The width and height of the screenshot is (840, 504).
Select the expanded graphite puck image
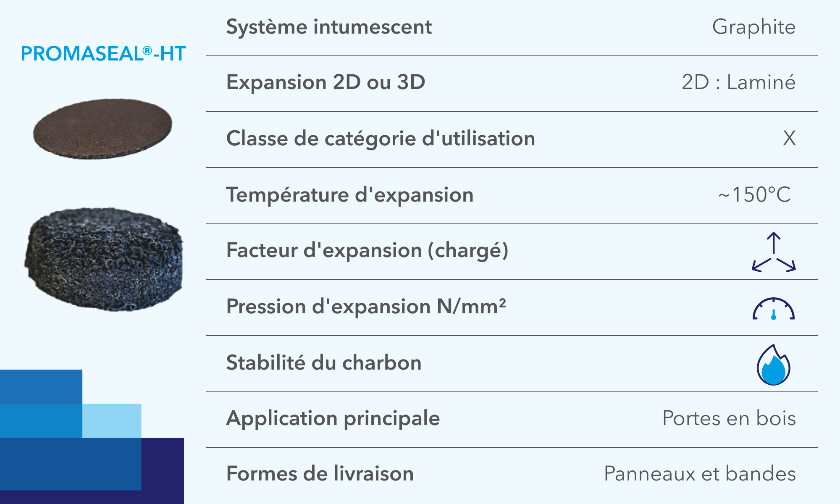pyautogui.click(x=104, y=259)
